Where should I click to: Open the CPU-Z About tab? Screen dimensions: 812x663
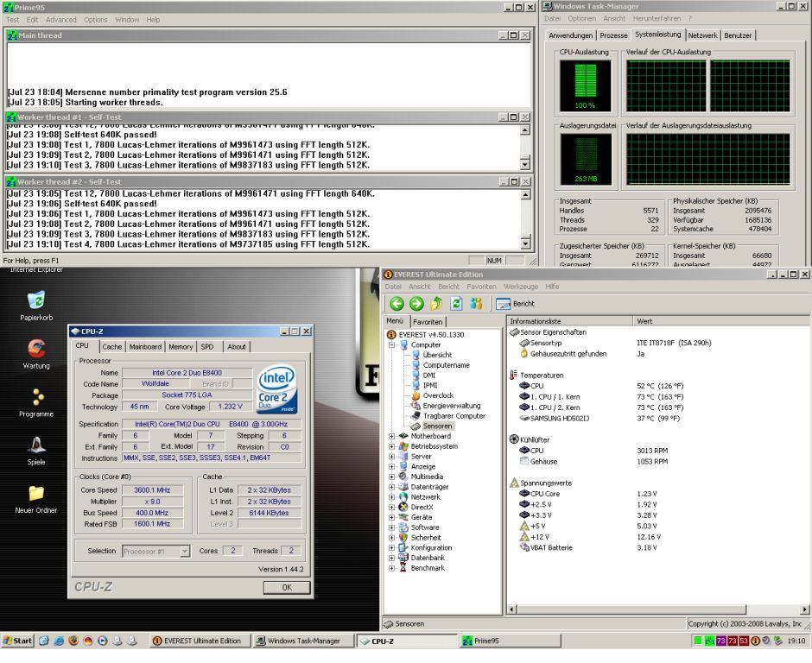[236, 347]
